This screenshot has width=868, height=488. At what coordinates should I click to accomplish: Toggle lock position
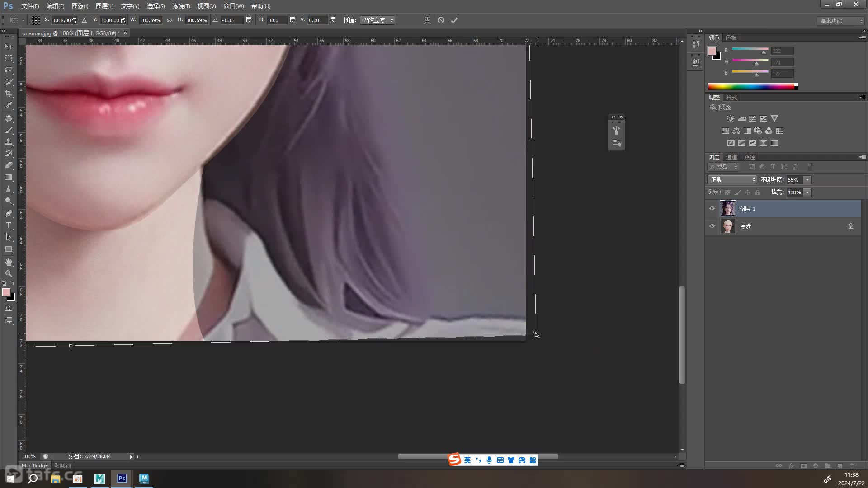click(748, 192)
